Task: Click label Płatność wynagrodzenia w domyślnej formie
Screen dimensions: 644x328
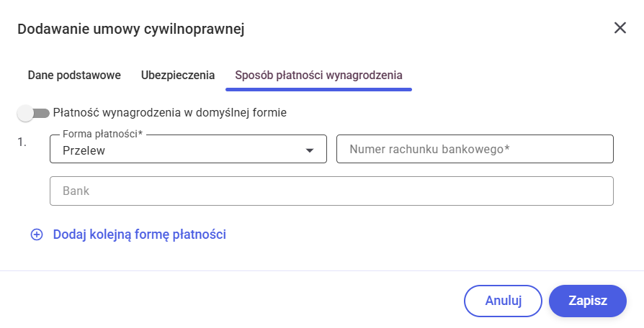Action: tap(170, 113)
